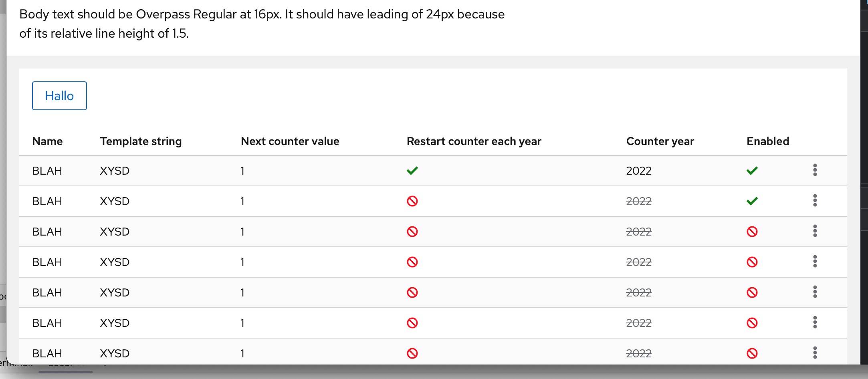The image size is (868, 379).
Task: Toggle Restart counter setting in the sixth row
Action: (x=413, y=323)
